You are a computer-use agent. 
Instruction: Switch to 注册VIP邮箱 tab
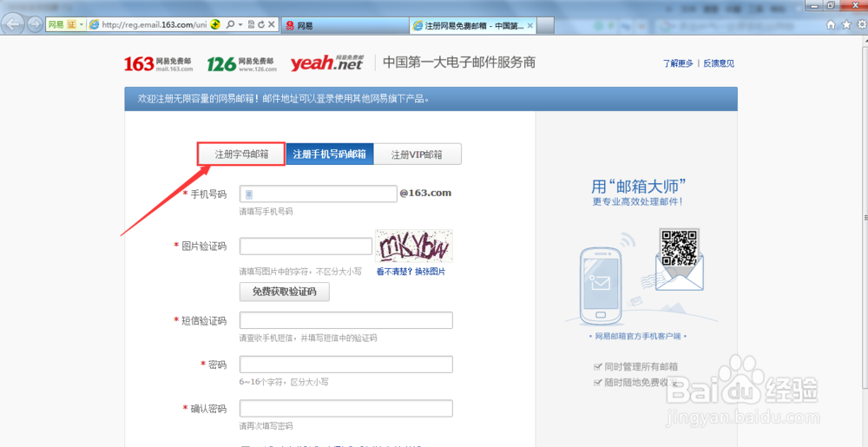coord(418,154)
